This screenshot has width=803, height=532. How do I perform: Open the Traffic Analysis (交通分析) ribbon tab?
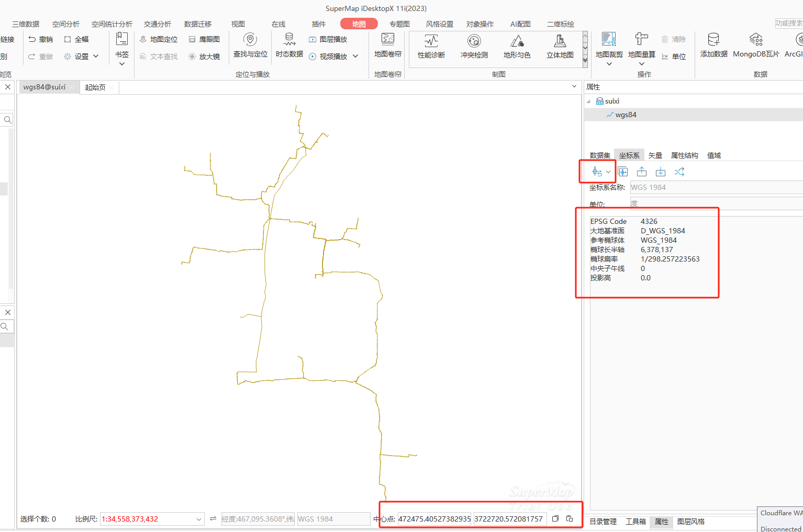coord(158,24)
